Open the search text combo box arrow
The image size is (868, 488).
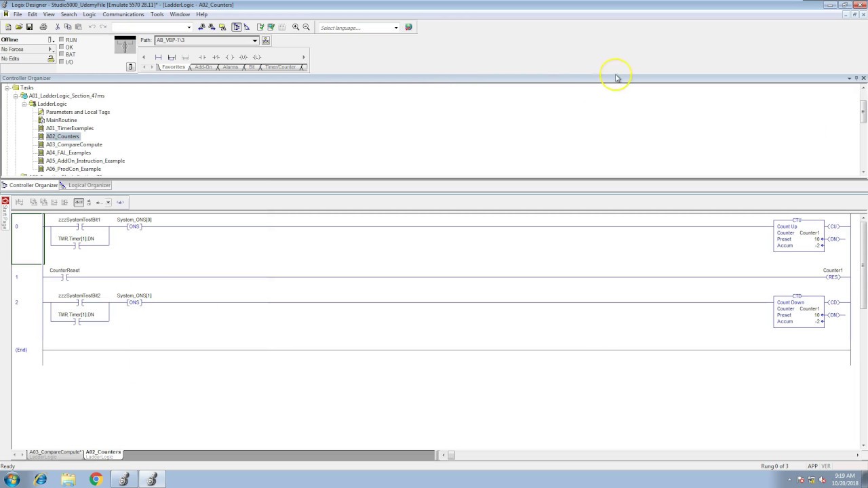(189, 27)
